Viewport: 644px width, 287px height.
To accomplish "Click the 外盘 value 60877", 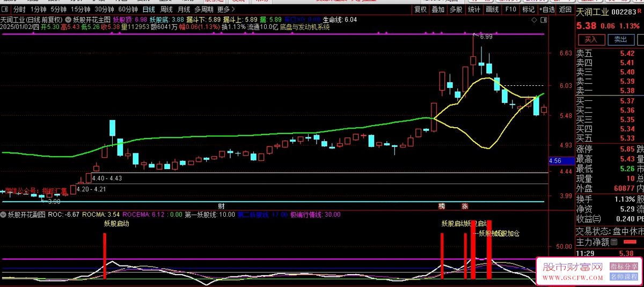I will (x=624, y=188).
